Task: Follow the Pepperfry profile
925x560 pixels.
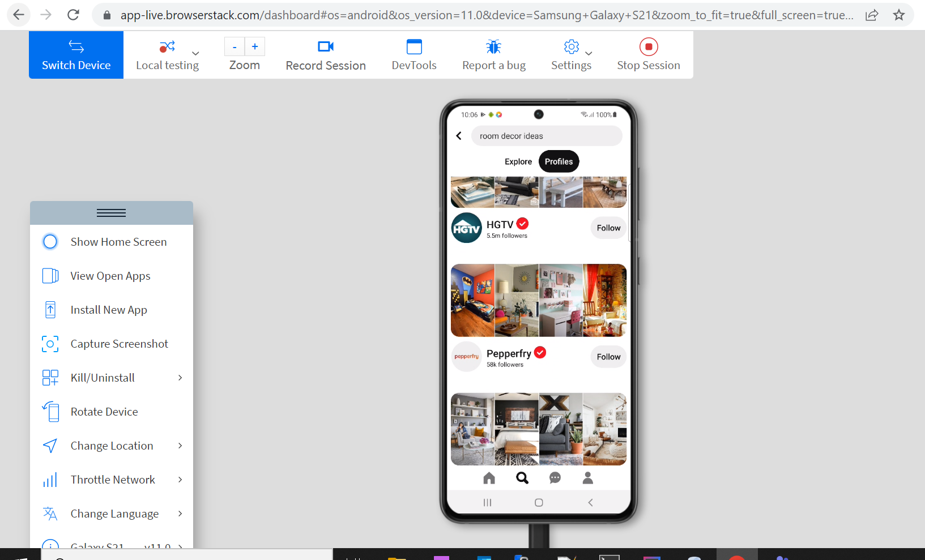Action: click(608, 357)
